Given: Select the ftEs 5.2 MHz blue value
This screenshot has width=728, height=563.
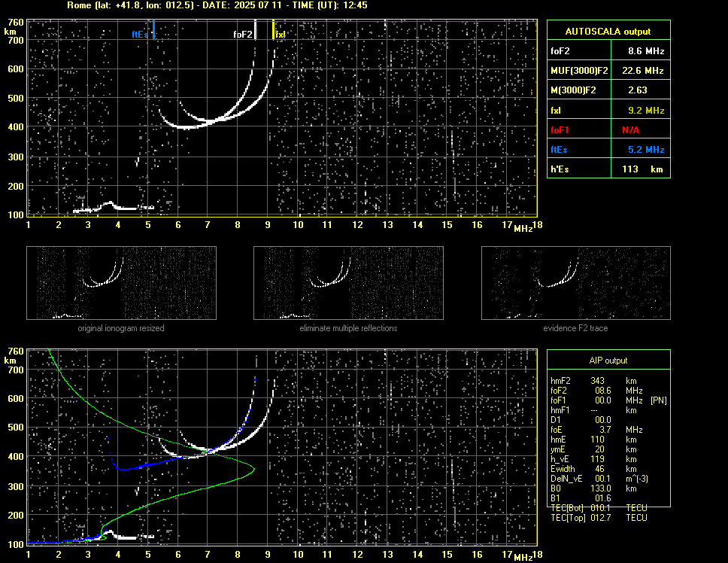Looking at the screenshot, I should [646, 150].
